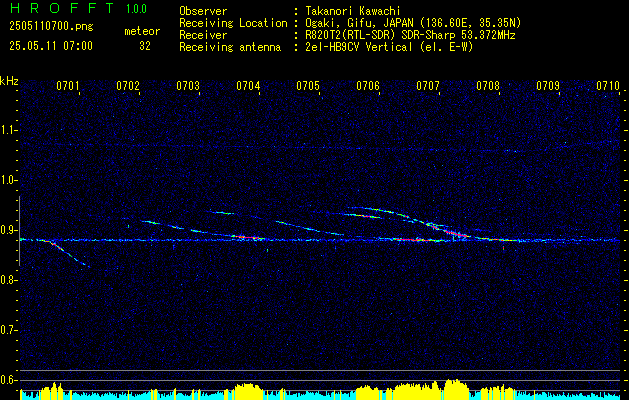Click time marker 0707
The image size is (629, 400).
tap(428, 85)
